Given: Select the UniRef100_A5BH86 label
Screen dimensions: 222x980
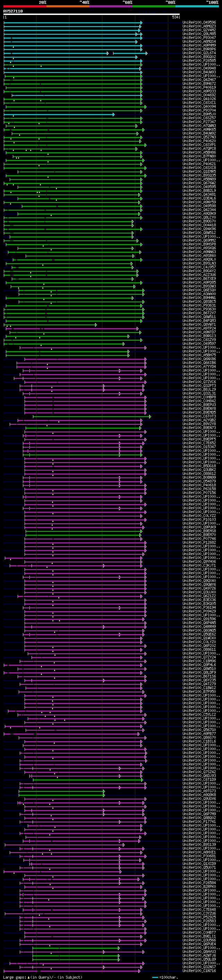Looking at the screenshot, I should [199, 153].
